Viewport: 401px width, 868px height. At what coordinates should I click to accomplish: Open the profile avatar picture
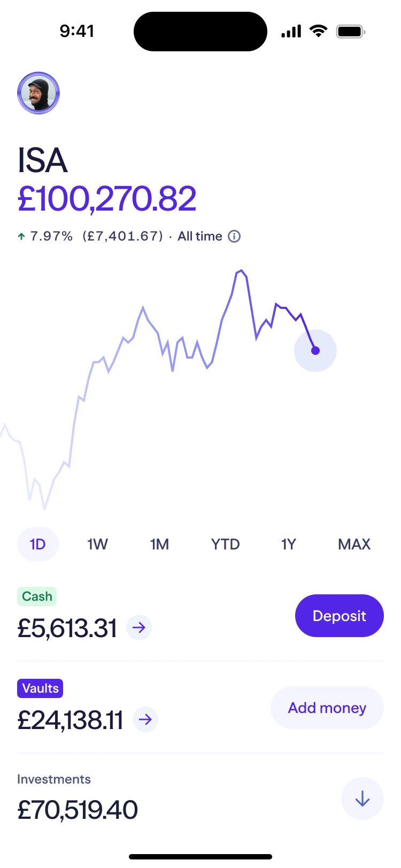pos(38,93)
